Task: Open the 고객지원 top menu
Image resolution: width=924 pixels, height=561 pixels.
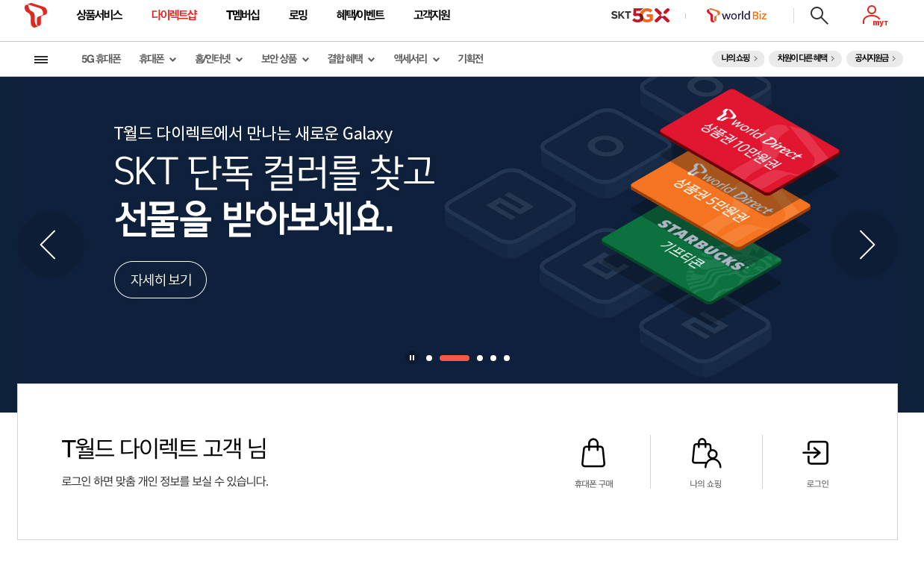Action: 431,15
